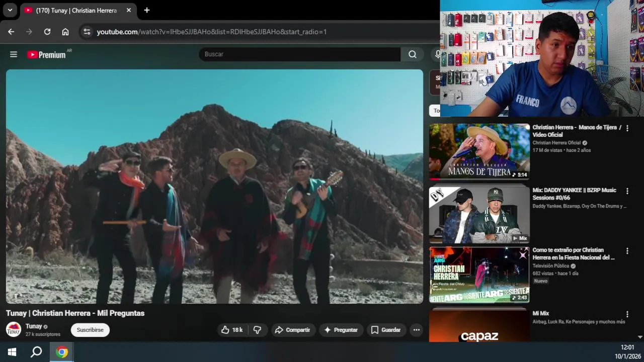The height and width of the screenshot is (362, 644).
Task: Open the YouTube hamburger guide menu
Action: (14, 54)
